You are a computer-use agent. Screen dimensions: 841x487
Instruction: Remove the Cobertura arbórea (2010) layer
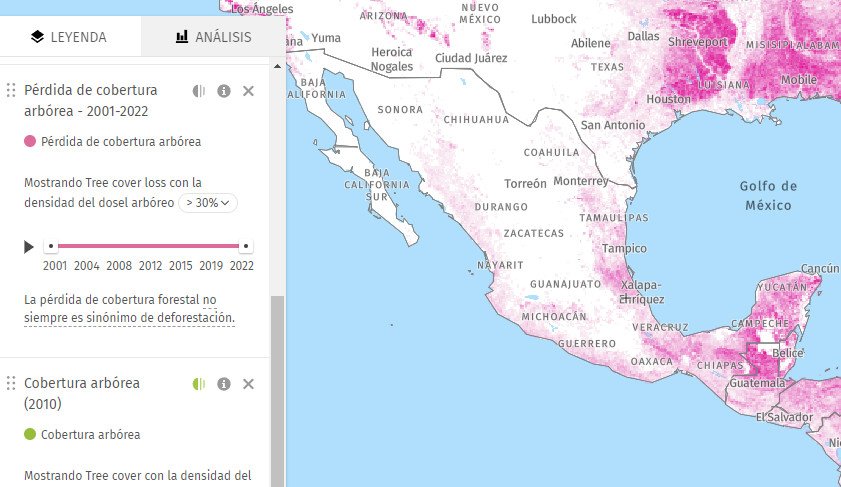pyautogui.click(x=249, y=384)
